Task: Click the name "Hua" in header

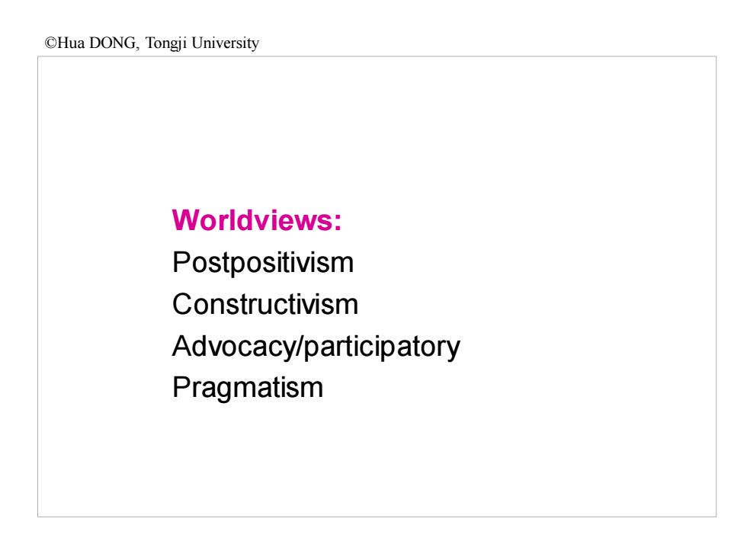Action: [x=71, y=43]
